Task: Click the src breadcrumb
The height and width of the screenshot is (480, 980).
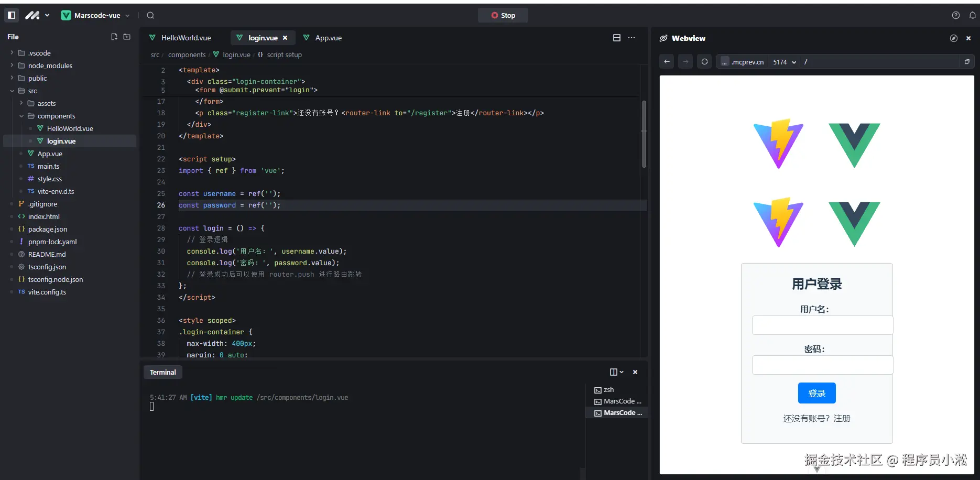Action: point(155,54)
